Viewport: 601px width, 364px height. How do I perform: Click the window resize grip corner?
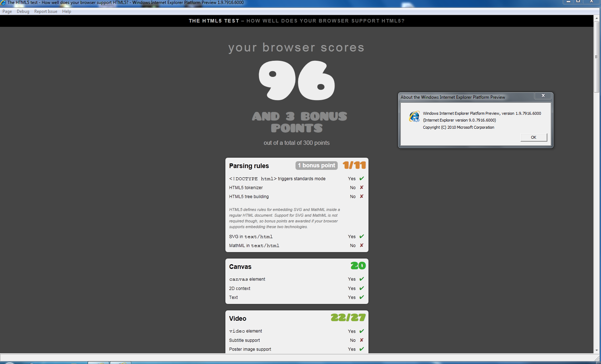597,358
